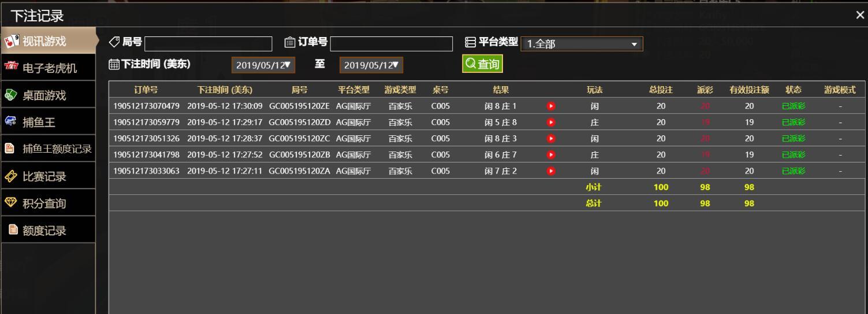Click result 闲 8 庄 1
The width and height of the screenshot is (868, 314).
(501, 106)
